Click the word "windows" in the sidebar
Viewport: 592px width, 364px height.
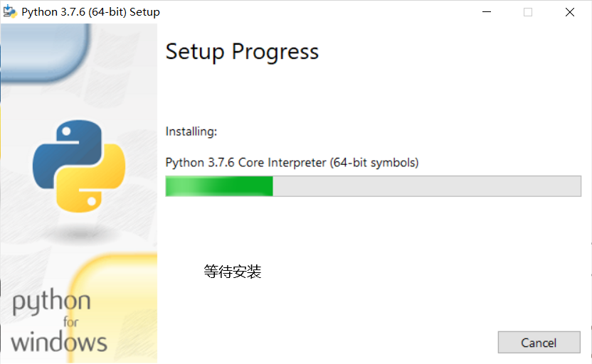pyautogui.click(x=59, y=341)
